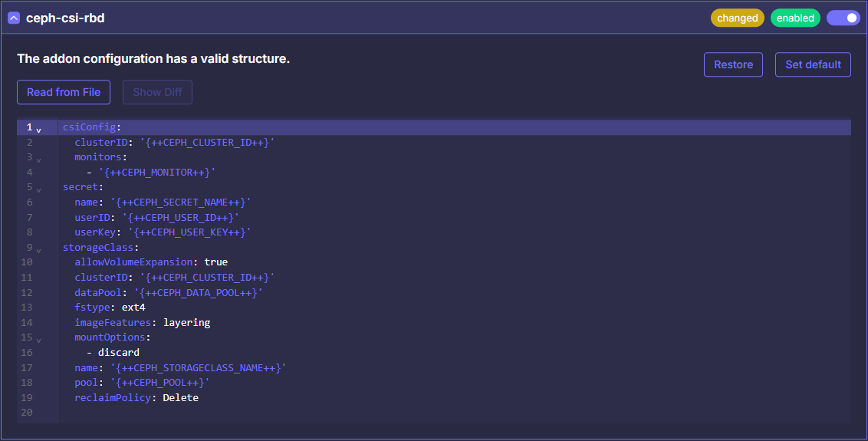Click the changed status badge
The width and height of the screenshot is (868, 441).
(x=737, y=18)
